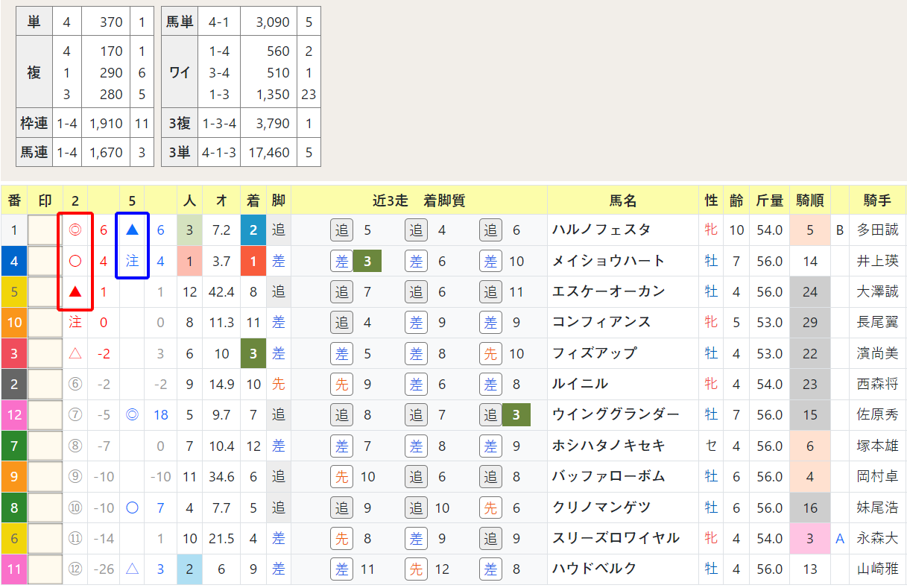Click the green finish position 3 cell

[253, 353]
